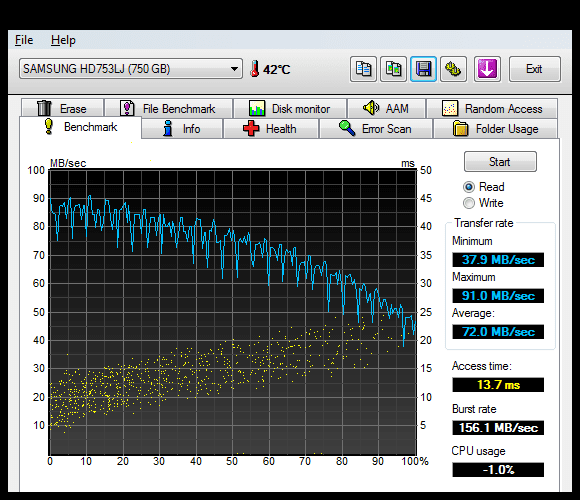Switch to the Random Access tab
The width and height of the screenshot is (580, 500).
[492, 109]
